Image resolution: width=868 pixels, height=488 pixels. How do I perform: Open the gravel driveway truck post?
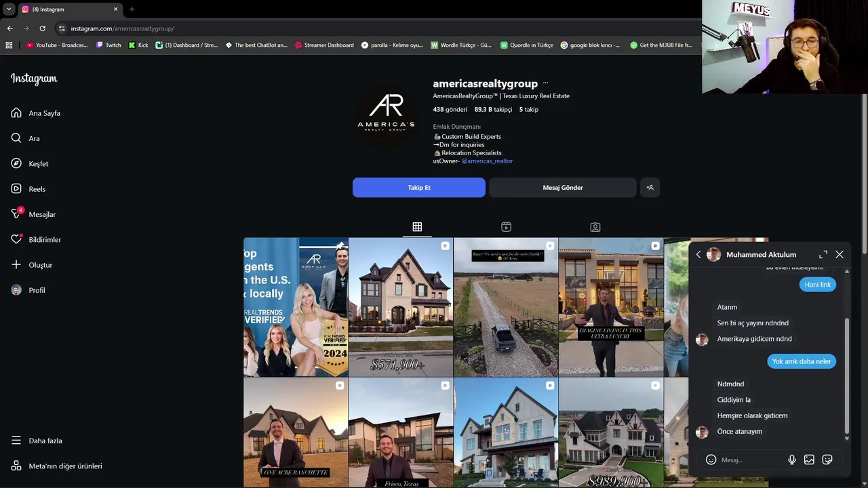[x=506, y=307]
